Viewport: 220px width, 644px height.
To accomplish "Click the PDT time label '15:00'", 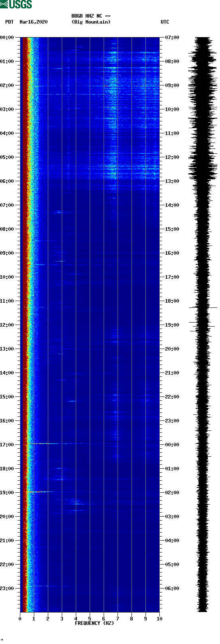I will pos(7,397).
